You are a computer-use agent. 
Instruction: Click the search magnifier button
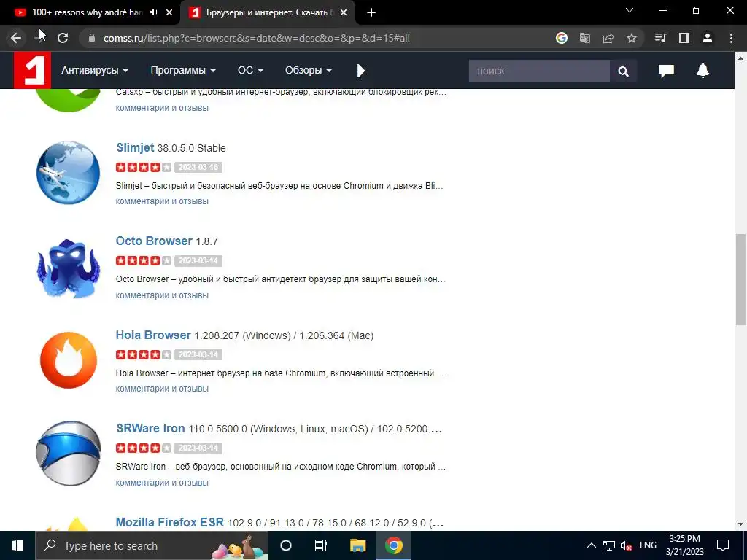coord(623,71)
